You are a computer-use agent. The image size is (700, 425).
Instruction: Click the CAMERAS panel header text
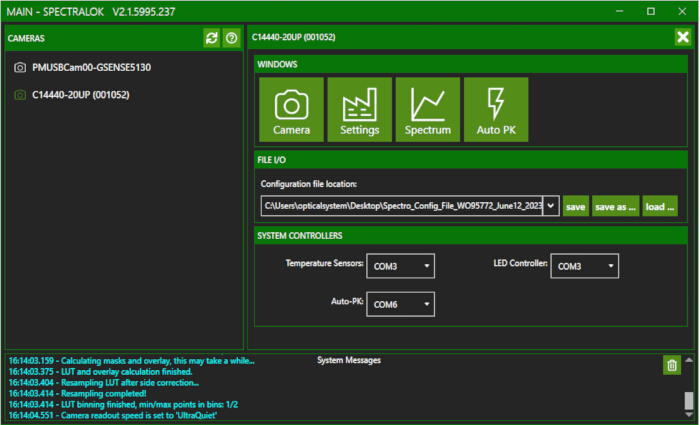click(26, 38)
